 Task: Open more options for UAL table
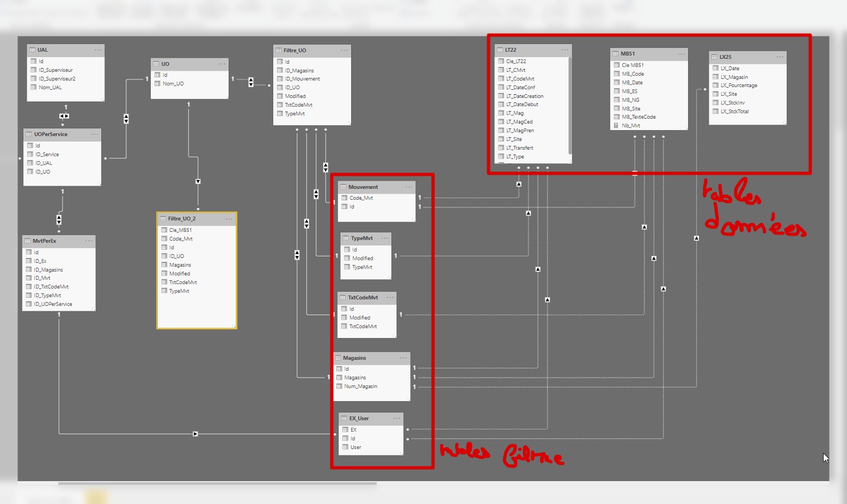[98, 50]
